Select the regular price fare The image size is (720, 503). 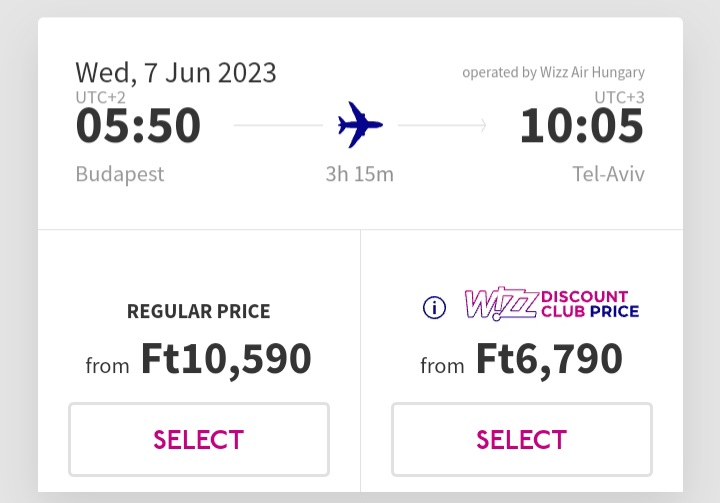point(199,439)
